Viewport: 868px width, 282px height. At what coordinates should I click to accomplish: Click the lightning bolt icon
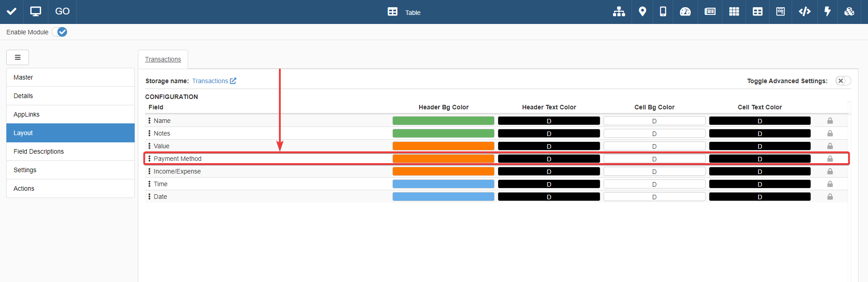point(827,12)
